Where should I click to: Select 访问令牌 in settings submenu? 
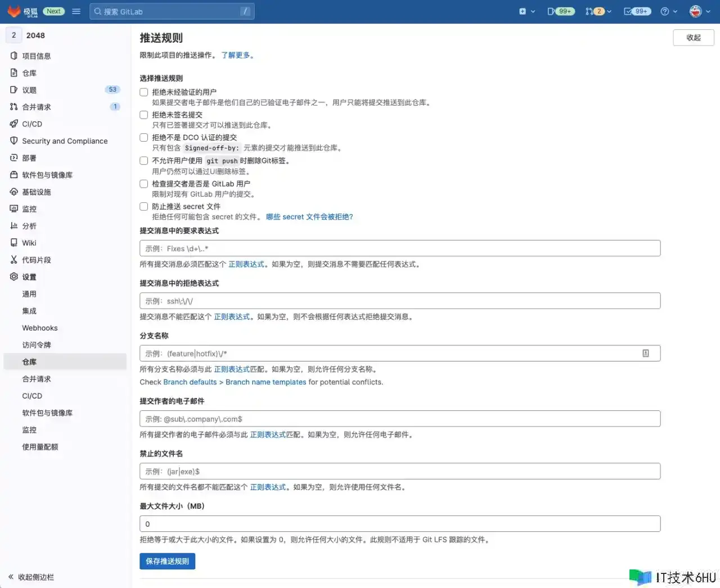pos(37,345)
